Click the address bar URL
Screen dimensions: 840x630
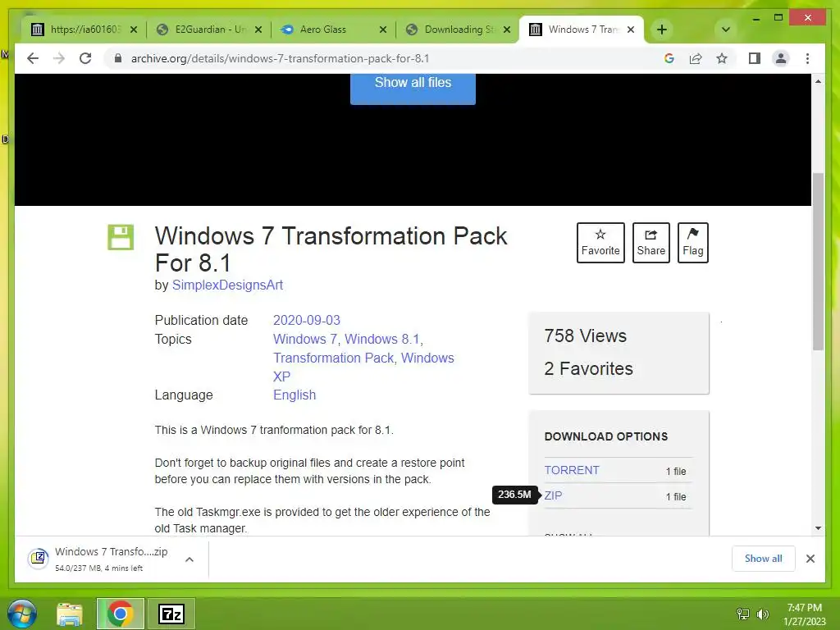point(281,58)
